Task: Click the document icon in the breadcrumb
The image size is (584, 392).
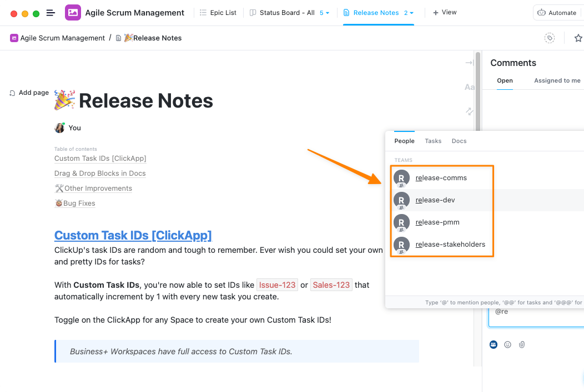Action: [118, 38]
